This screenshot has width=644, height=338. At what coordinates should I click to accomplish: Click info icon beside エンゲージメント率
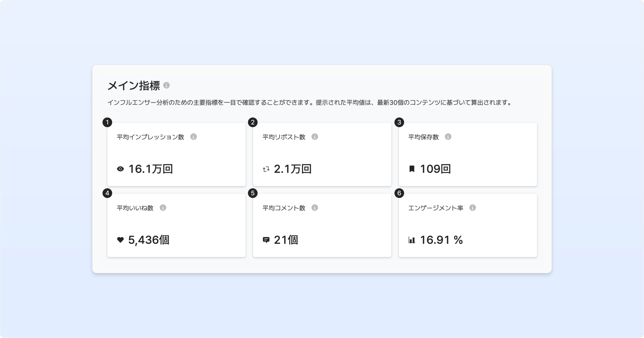click(473, 208)
